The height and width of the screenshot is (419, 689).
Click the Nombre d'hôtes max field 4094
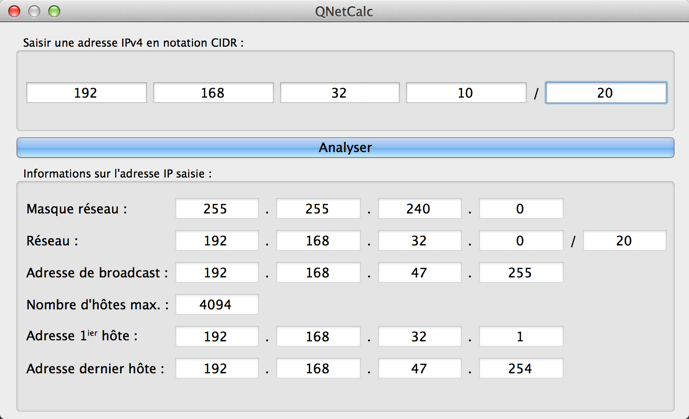[x=217, y=304]
